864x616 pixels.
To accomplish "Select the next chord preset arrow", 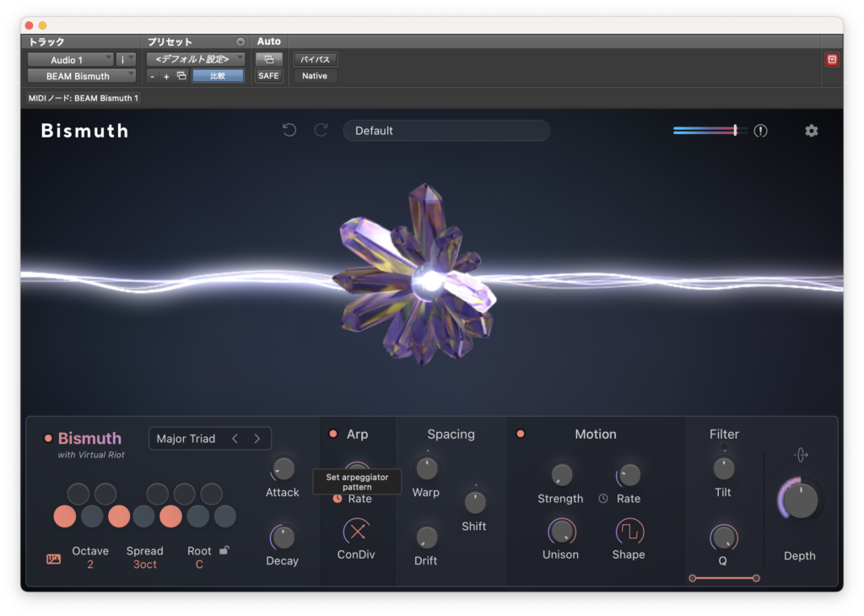I will pyautogui.click(x=256, y=439).
